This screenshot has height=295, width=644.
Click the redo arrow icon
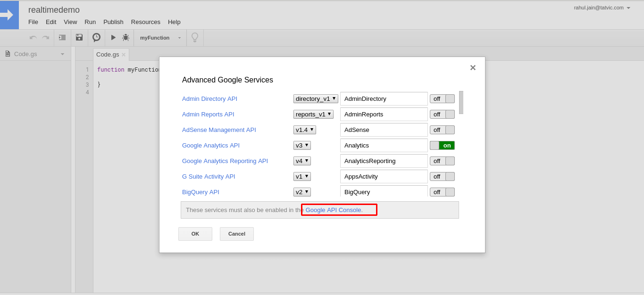coord(45,38)
